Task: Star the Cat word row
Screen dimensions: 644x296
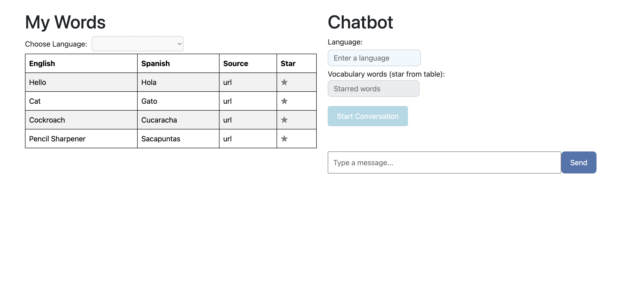Action: [284, 101]
